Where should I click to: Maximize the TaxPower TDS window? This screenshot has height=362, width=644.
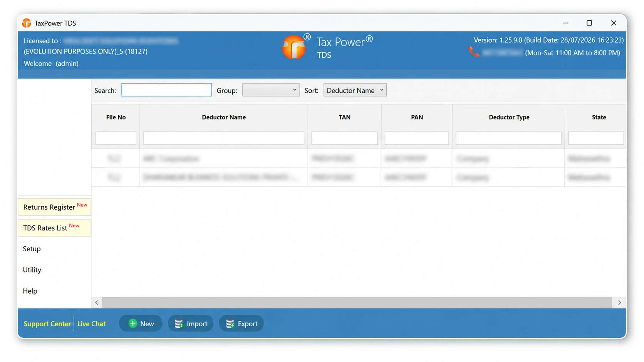[x=589, y=23]
